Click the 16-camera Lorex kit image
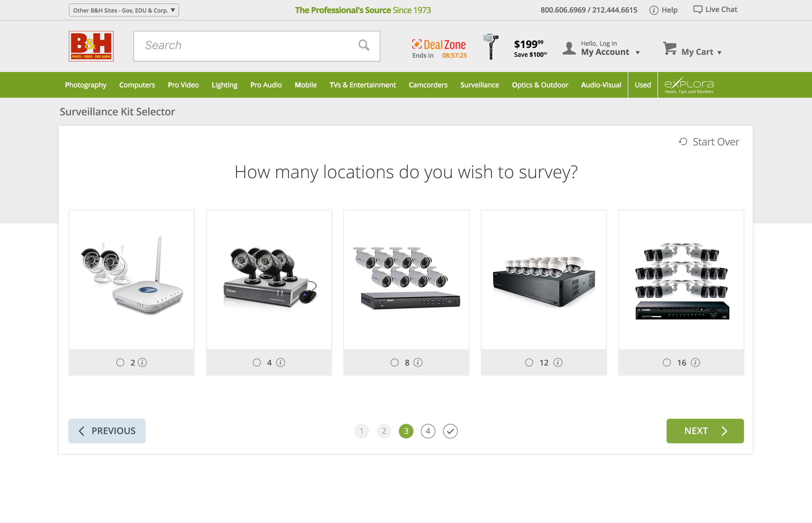812x523 pixels. (682, 281)
